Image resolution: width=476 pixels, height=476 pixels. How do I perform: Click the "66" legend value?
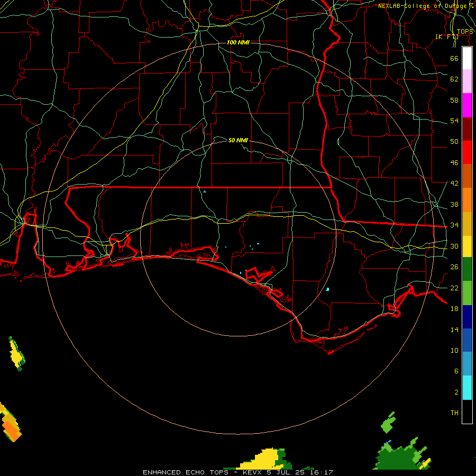tap(454, 58)
